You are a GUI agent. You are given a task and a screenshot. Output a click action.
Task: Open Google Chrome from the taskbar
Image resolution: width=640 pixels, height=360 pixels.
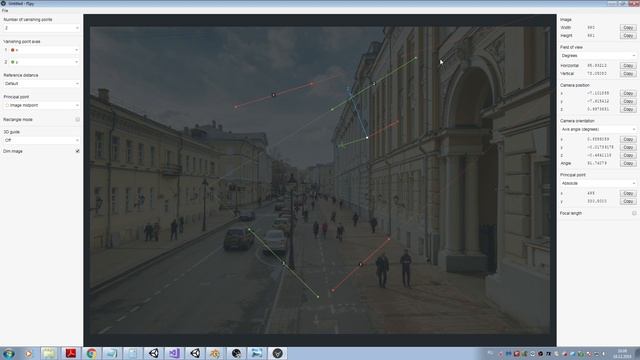pos(91,353)
